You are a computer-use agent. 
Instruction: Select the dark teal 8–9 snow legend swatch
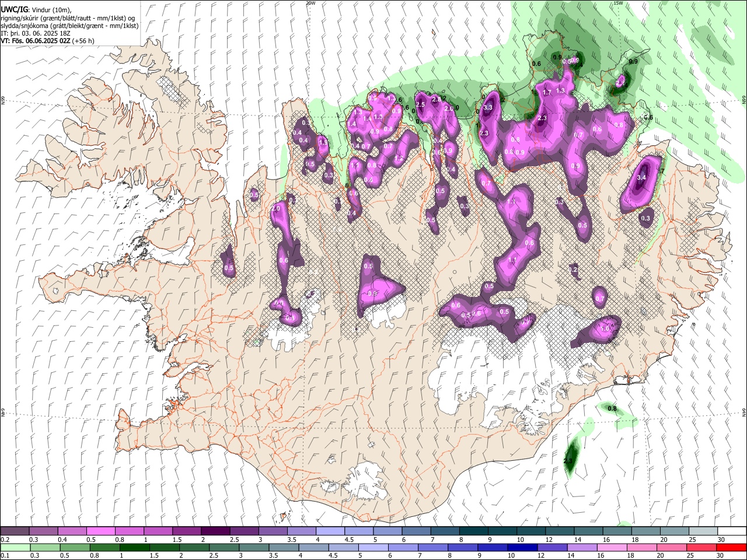point(473,531)
